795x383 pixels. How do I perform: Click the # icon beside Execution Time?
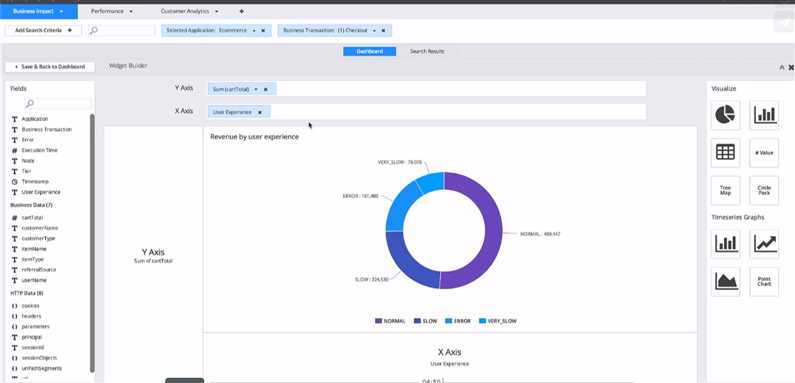pyautogui.click(x=15, y=151)
